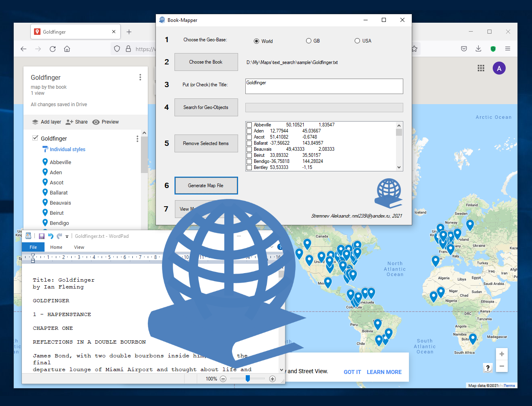Screen dimensions: 532x406
Task: Click the WordPad application icon
Action: (x=28, y=236)
